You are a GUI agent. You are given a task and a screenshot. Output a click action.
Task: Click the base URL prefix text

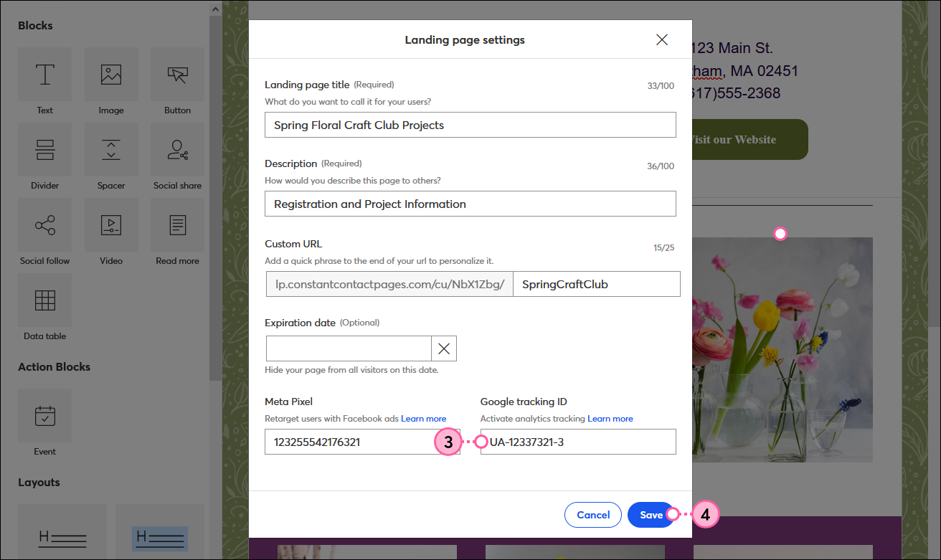tap(390, 284)
